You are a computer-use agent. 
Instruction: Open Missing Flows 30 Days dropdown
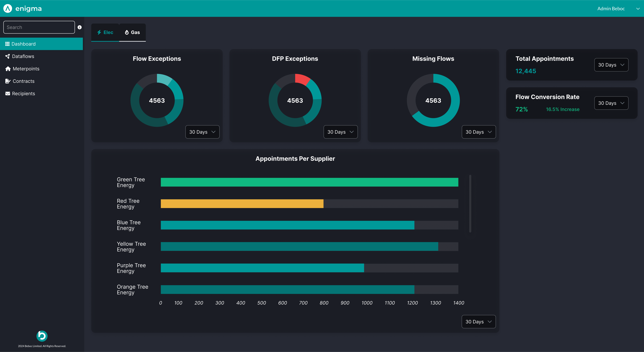point(479,132)
